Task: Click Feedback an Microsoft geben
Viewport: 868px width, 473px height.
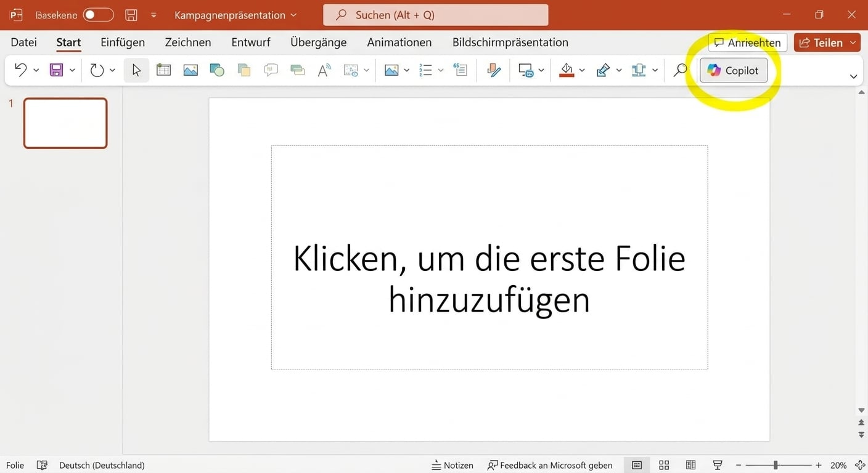Action: 550,465
